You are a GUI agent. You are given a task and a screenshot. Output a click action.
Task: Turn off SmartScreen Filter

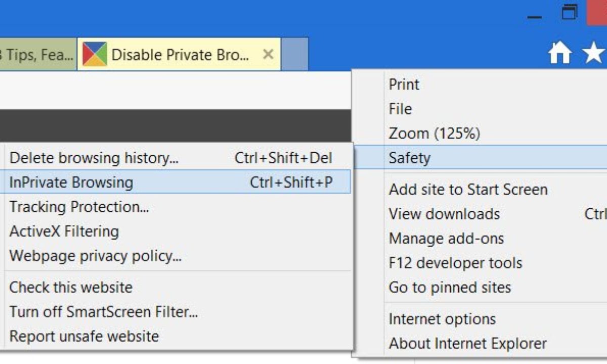[103, 311]
